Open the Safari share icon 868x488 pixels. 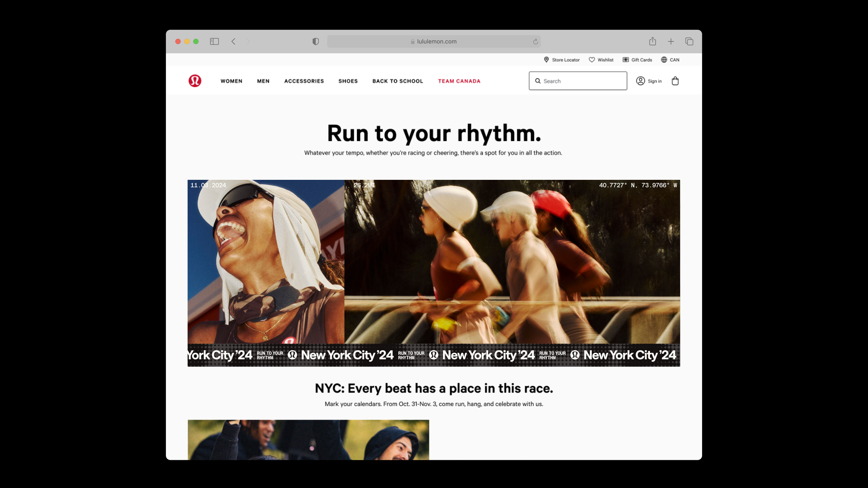(x=652, y=42)
